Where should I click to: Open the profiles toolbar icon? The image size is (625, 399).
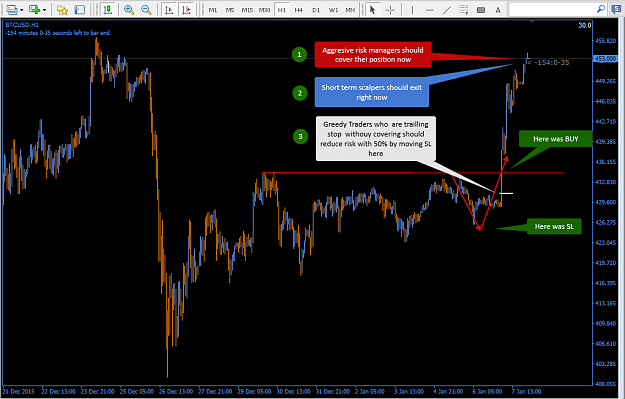click(x=12, y=10)
